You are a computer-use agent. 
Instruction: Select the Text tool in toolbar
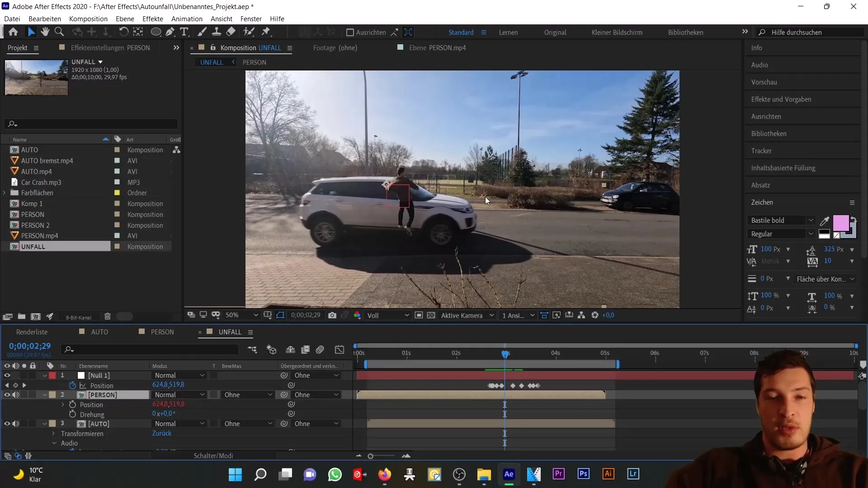click(x=185, y=32)
